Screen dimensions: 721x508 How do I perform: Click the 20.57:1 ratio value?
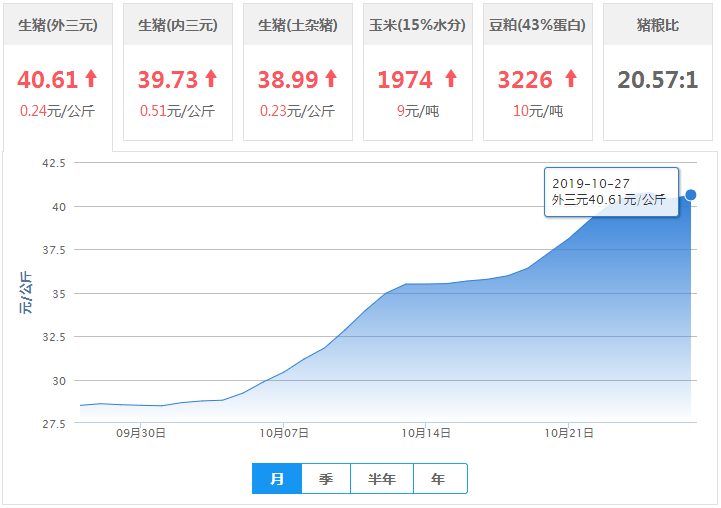(x=657, y=80)
